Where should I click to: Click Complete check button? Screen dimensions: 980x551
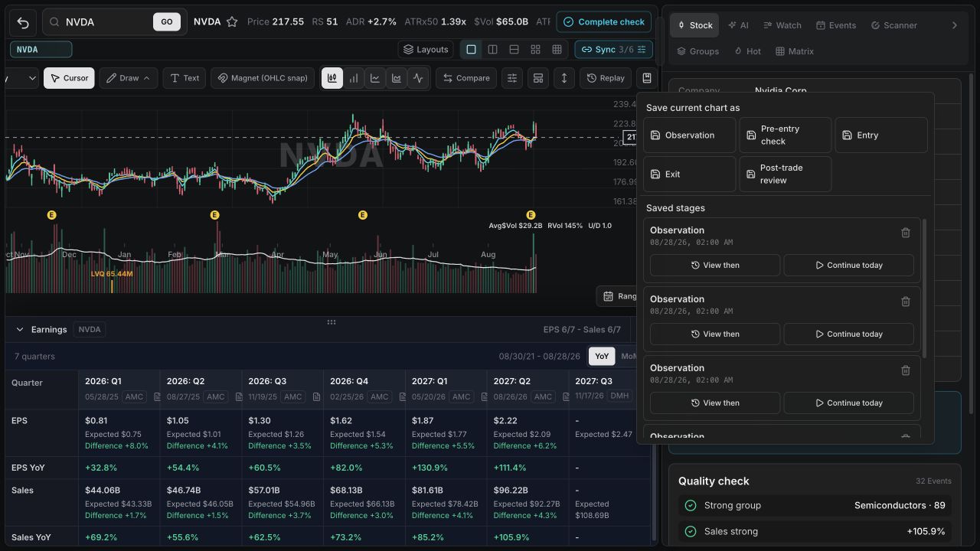click(604, 22)
